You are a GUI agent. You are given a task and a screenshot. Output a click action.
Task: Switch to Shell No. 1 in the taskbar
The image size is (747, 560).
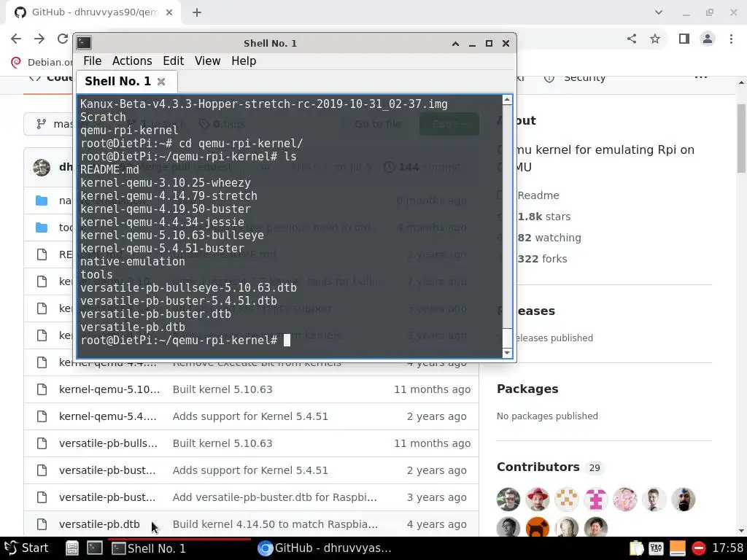coord(179,548)
